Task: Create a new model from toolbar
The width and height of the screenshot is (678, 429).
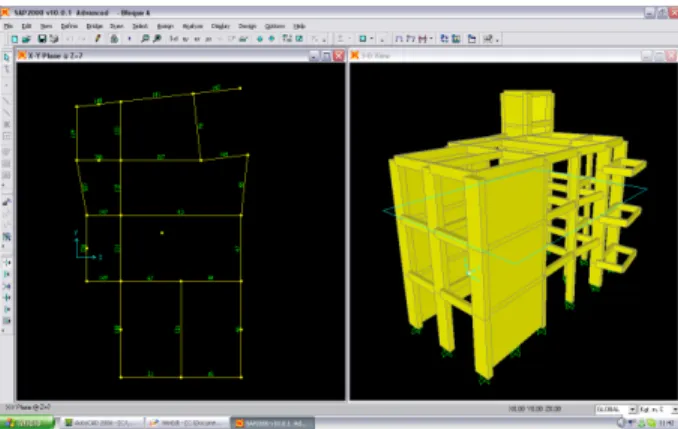Action: [x=14, y=39]
